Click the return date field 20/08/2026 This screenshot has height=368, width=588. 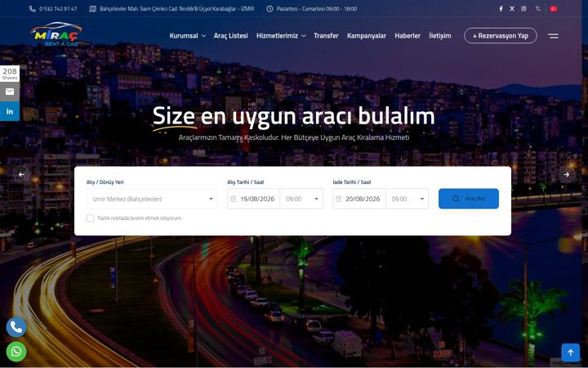point(359,199)
